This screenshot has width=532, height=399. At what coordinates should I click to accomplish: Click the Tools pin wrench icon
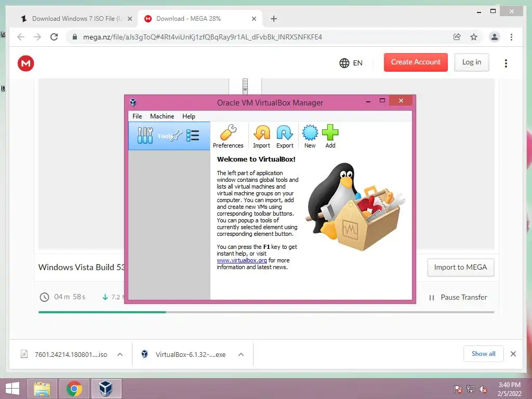click(x=176, y=136)
